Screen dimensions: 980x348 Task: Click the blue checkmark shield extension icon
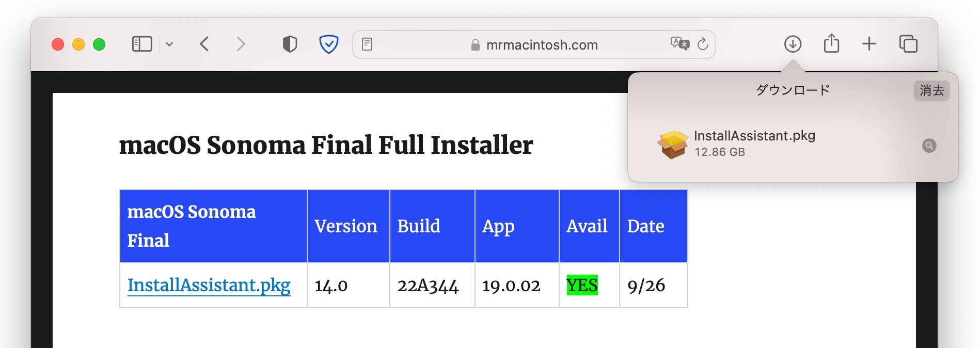click(329, 44)
